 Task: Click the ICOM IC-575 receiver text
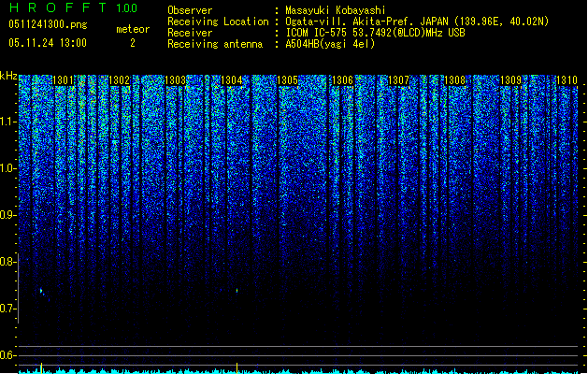tap(375, 33)
